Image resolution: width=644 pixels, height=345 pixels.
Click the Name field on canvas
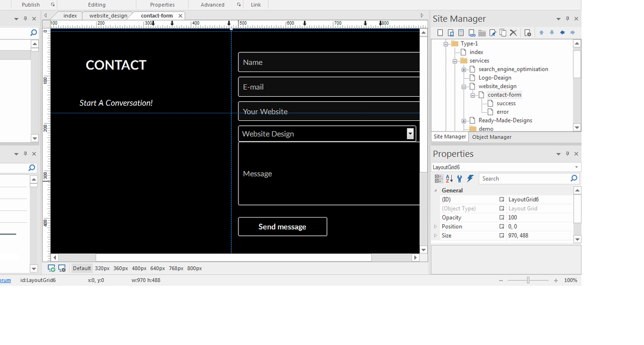(329, 62)
